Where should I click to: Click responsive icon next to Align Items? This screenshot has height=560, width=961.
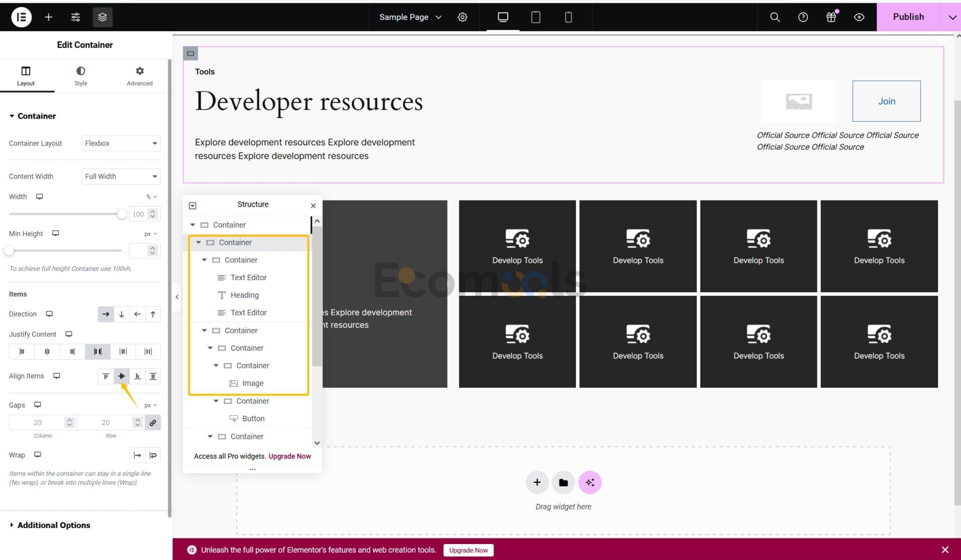pyautogui.click(x=57, y=376)
